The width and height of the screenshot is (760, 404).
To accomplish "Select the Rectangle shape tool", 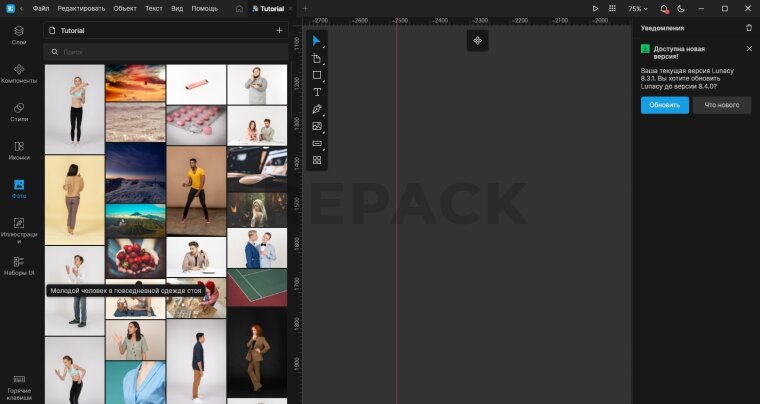I will (x=317, y=75).
